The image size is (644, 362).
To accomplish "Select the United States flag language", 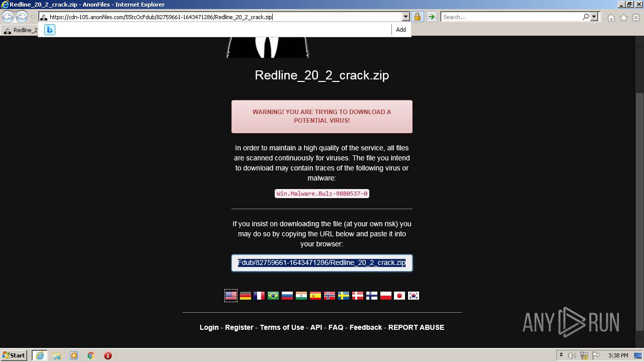I will [x=231, y=296].
